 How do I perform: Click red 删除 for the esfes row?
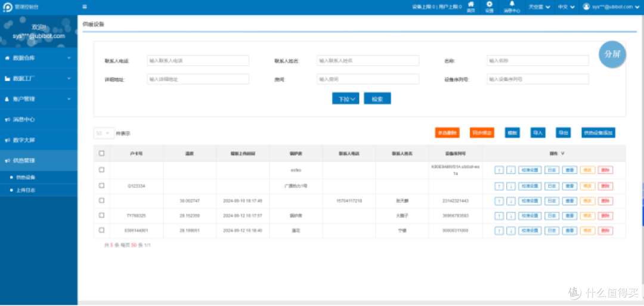tap(605, 170)
